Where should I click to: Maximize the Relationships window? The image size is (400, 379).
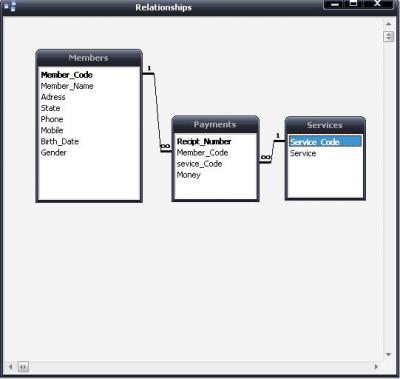point(354,4)
